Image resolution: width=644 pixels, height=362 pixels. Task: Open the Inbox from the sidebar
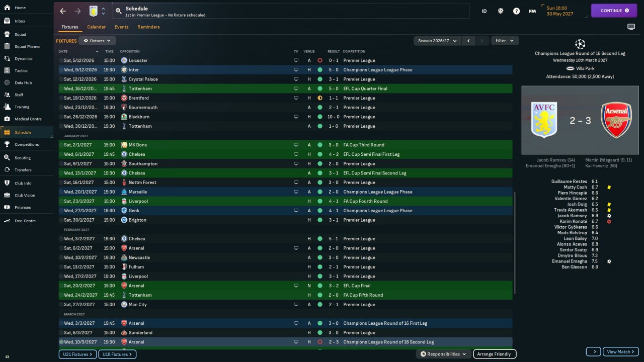coord(20,21)
